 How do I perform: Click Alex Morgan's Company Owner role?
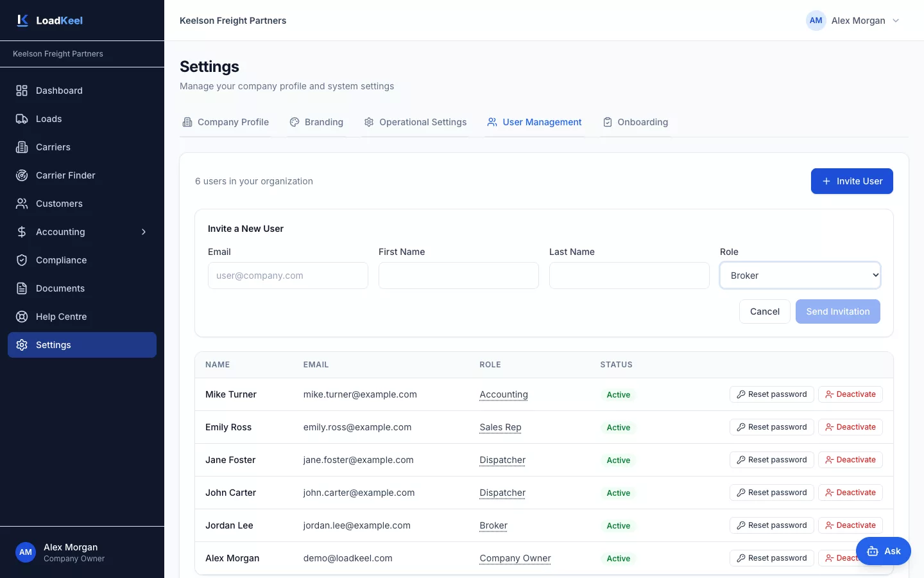tap(515, 558)
